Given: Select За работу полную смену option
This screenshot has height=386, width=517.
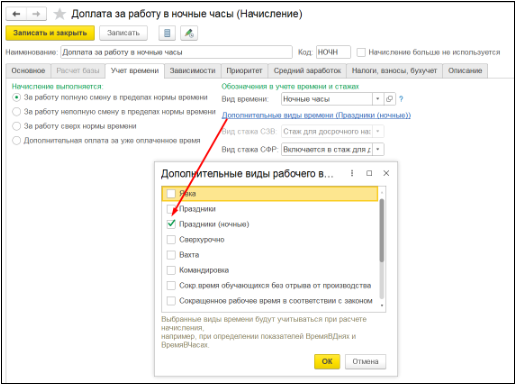Looking at the screenshot, I should pyautogui.click(x=16, y=97).
